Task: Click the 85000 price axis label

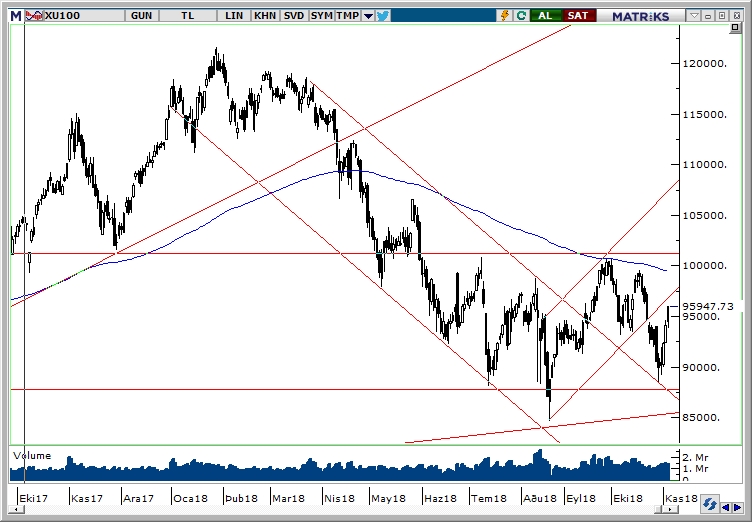Action: [x=701, y=417]
